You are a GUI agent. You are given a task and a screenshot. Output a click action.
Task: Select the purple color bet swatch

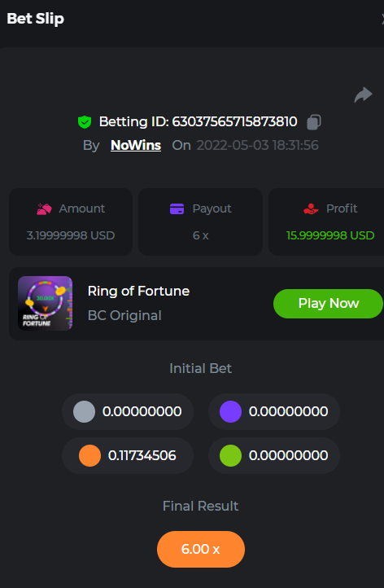click(x=230, y=411)
